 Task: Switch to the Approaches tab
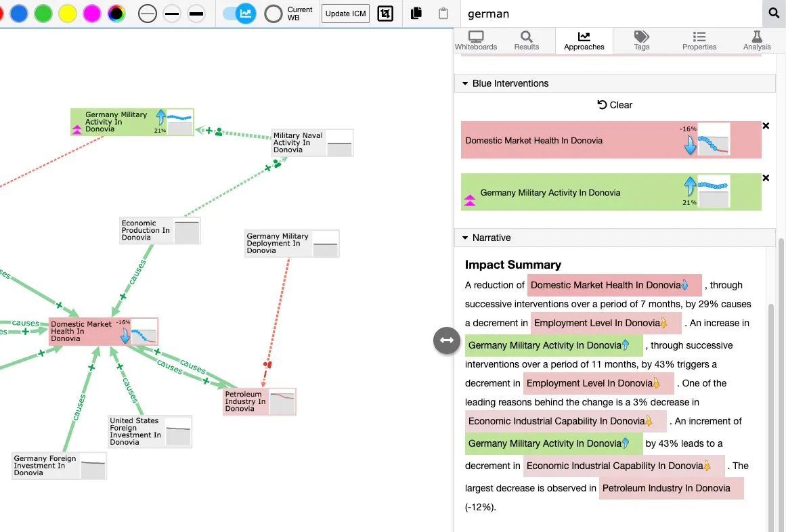tap(584, 41)
